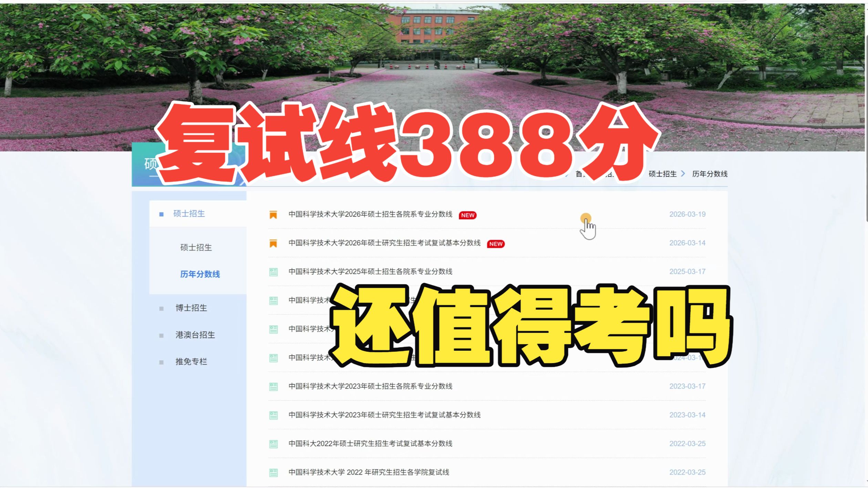The image size is (868, 488).
Task: Open 2026年硕士招生各院系专业分数线 article
Action: pos(370,214)
